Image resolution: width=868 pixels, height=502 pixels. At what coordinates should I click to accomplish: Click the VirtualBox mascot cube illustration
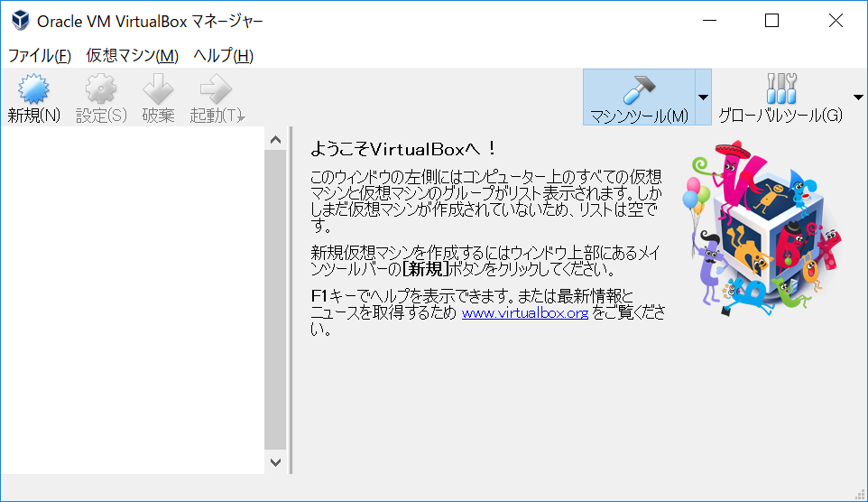coord(763,228)
